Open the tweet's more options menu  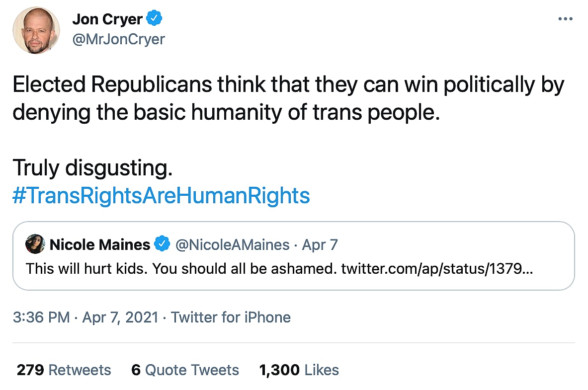coord(566,19)
